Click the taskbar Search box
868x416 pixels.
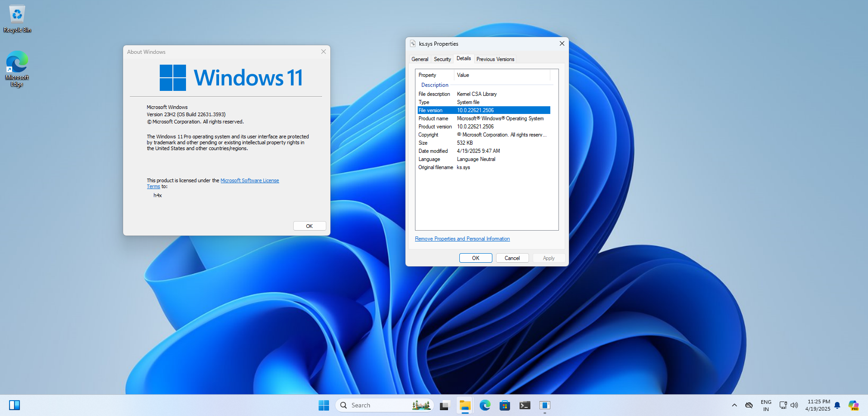pos(385,405)
